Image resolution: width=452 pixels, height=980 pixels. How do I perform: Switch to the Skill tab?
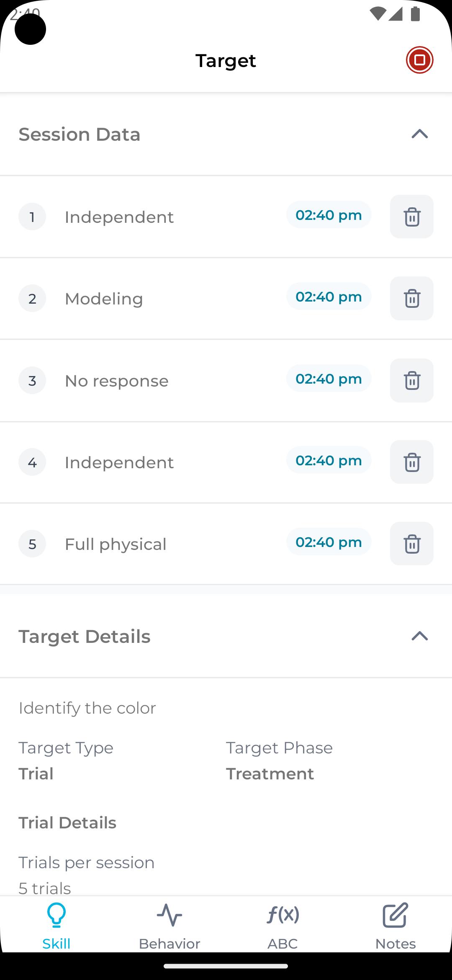56,926
